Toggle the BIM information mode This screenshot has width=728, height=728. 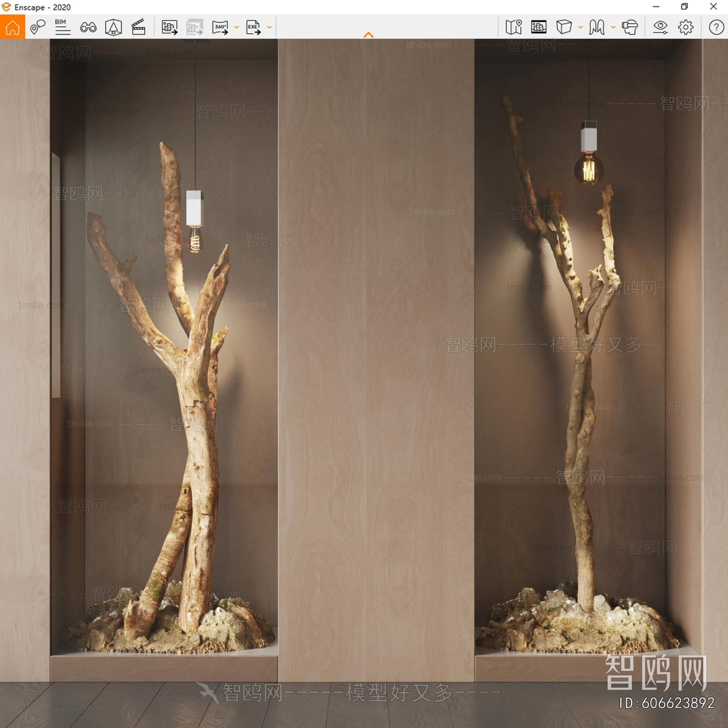(x=62, y=27)
